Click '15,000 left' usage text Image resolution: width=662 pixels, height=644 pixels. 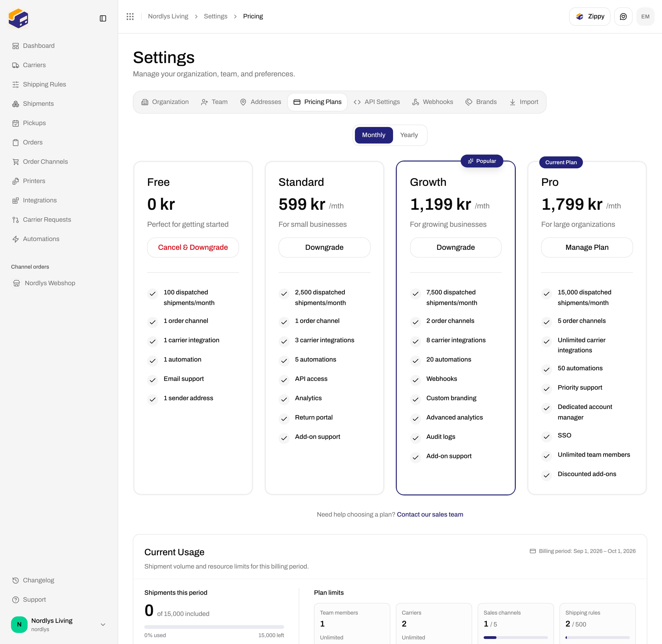271,635
